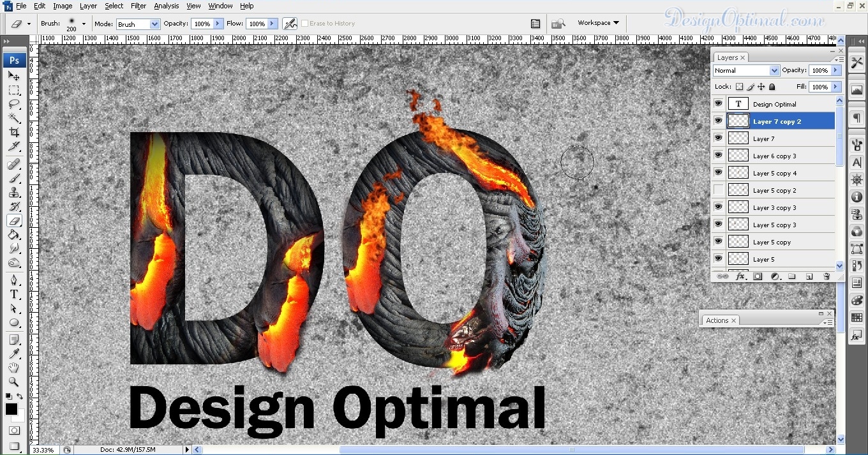Select the Clone Stamp tool

click(14, 193)
